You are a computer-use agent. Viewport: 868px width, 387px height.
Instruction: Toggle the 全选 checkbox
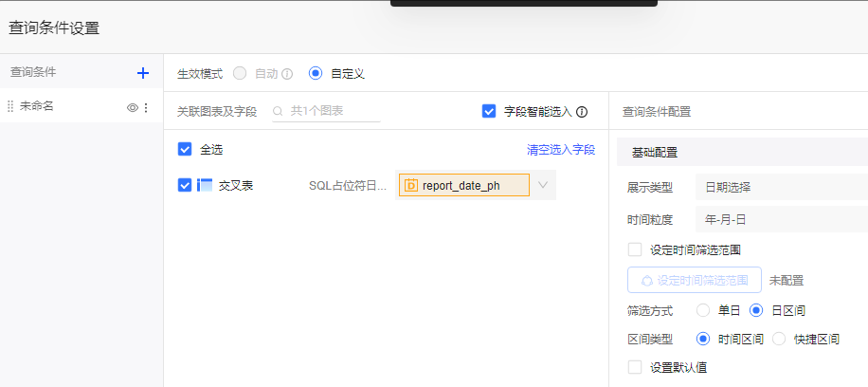[x=185, y=149]
